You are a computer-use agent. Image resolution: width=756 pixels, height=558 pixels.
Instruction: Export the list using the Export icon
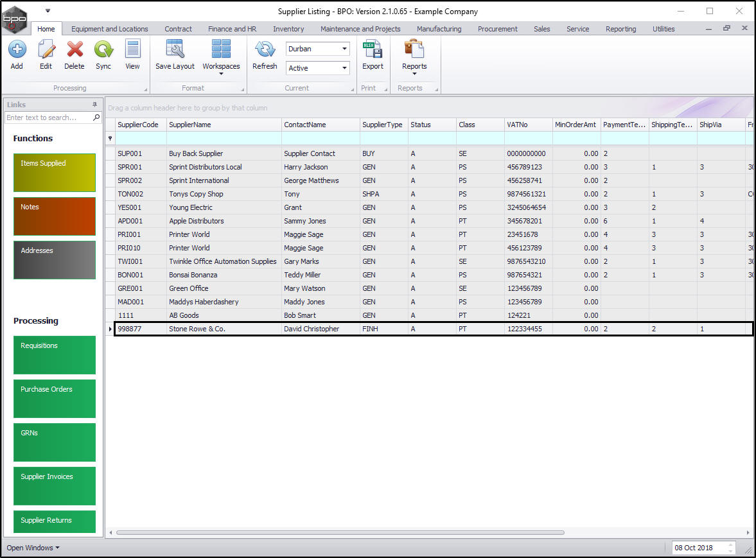373,50
